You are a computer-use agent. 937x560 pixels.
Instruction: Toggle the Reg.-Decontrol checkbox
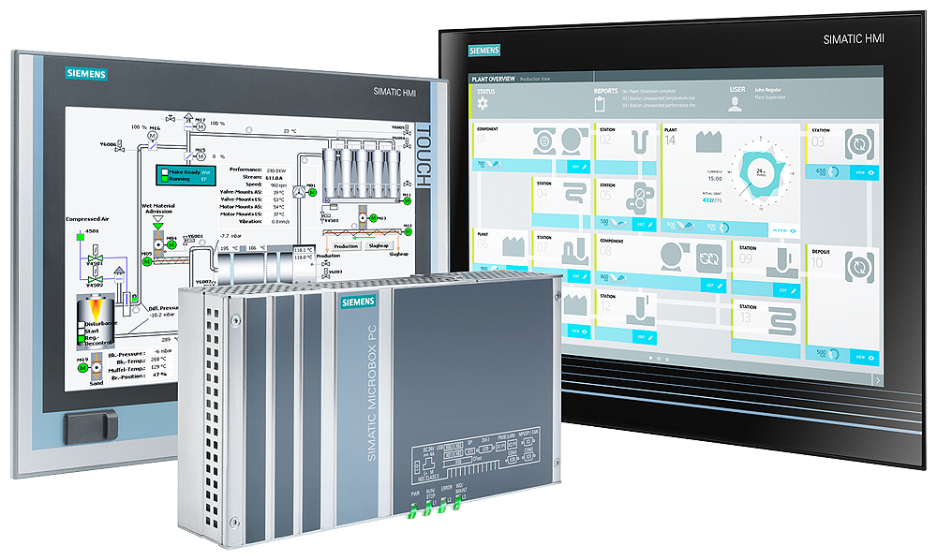click(x=82, y=338)
